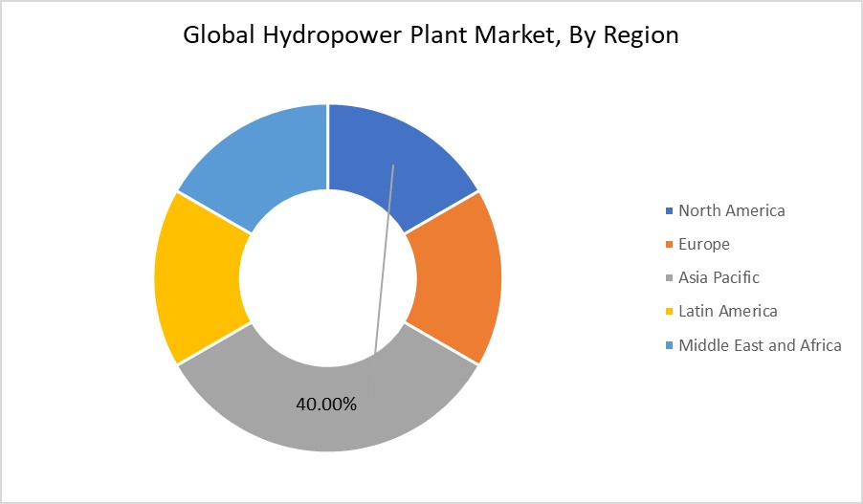Select the Middle East and Africa legend marker

(670, 344)
